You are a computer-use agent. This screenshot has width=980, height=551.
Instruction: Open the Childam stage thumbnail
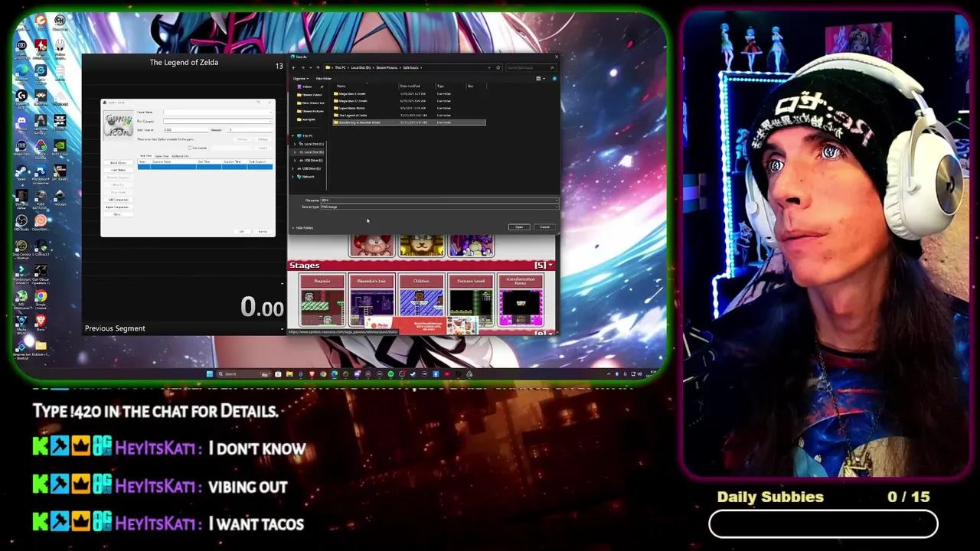click(421, 300)
